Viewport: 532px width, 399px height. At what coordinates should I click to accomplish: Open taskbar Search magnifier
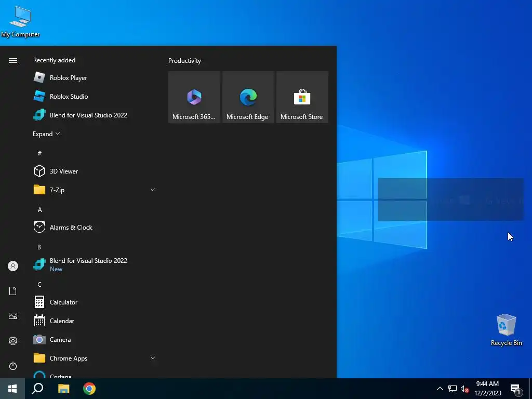click(x=37, y=389)
